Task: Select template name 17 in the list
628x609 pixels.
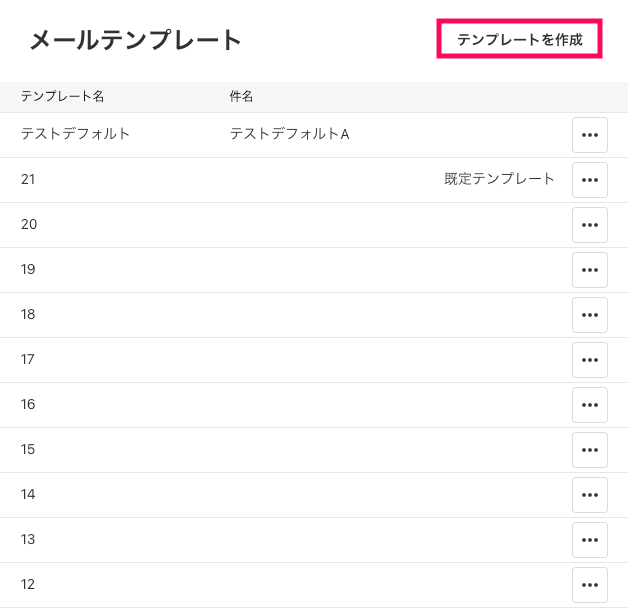Action: tap(28, 359)
